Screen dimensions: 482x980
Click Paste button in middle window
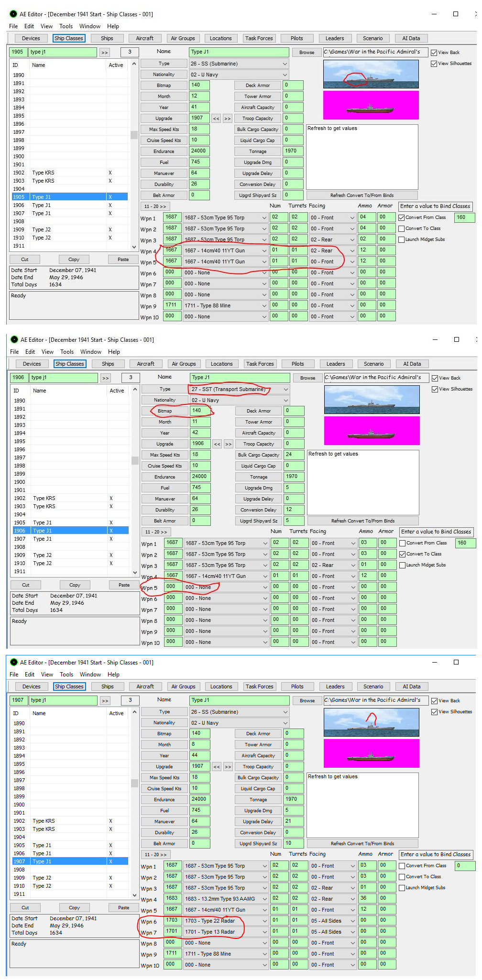[x=124, y=585]
